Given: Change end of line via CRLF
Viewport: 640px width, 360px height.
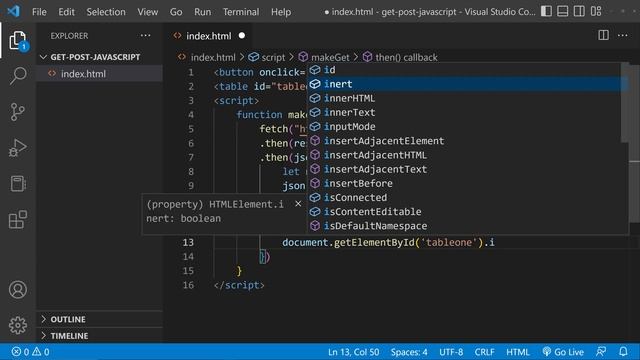Looking at the screenshot, I should click(484, 352).
